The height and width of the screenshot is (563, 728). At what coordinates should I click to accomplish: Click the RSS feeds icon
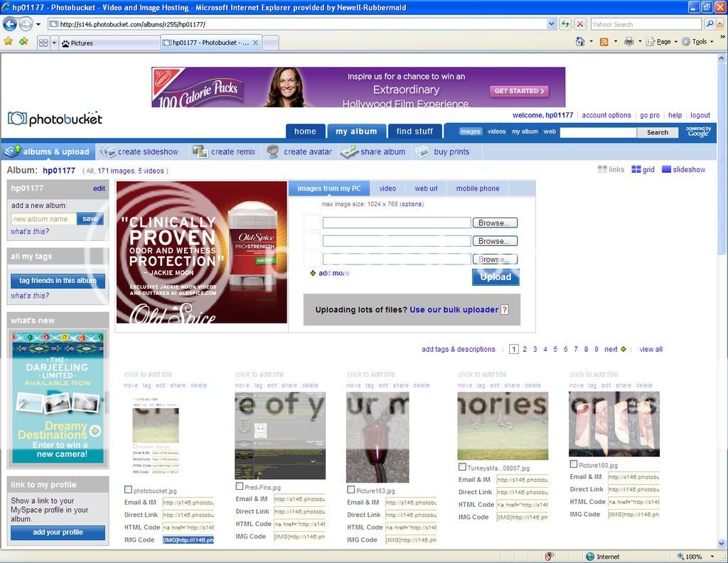pyautogui.click(x=604, y=42)
